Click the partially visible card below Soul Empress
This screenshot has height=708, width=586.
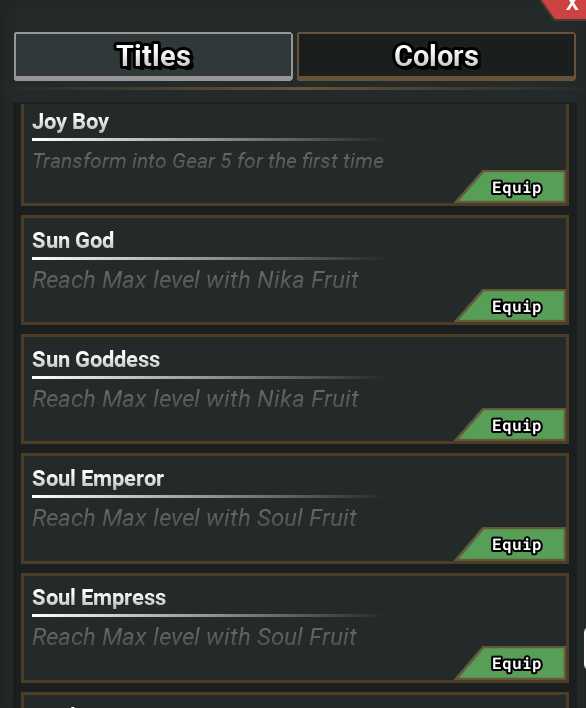295,700
